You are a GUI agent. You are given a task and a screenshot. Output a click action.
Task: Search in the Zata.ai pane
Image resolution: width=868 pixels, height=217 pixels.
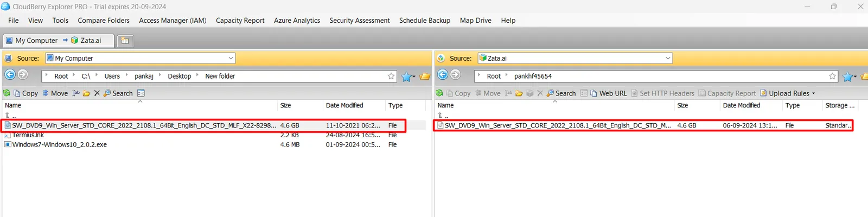(x=561, y=93)
